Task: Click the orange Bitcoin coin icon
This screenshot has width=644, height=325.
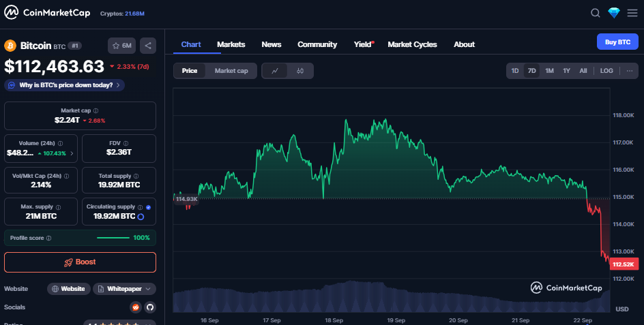Action: pos(10,46)
